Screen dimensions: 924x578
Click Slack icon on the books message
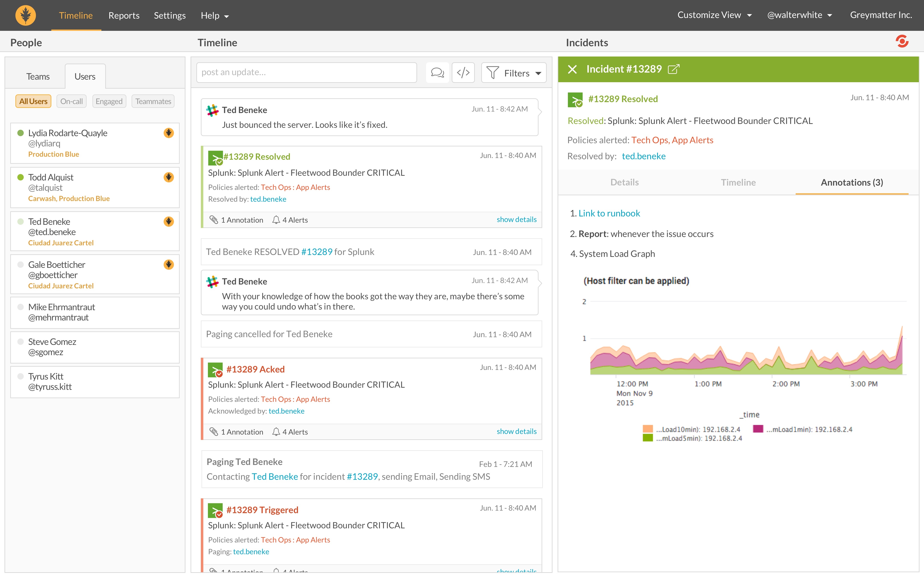212,282
